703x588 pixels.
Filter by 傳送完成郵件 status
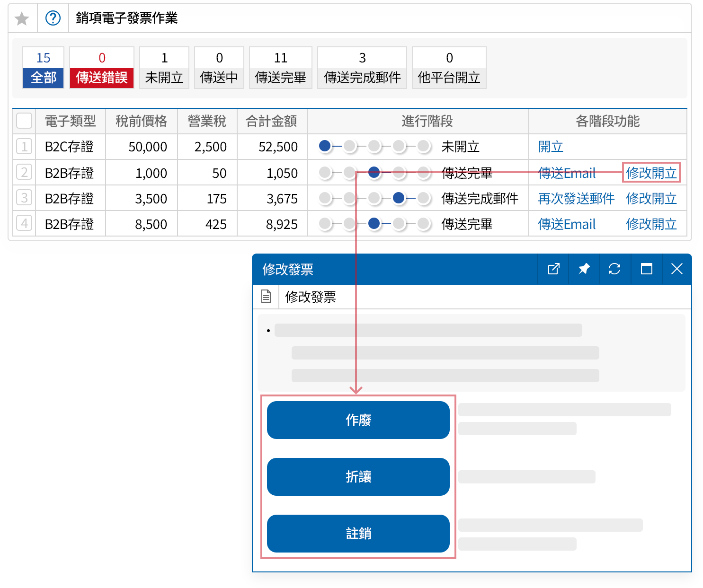(x=362, y=68)
